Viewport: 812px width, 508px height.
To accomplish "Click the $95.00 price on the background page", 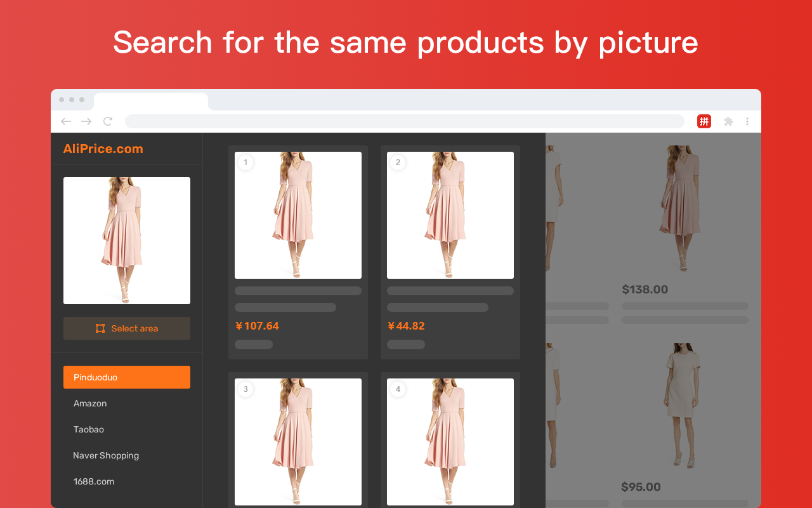I will (x=641, y=487).
